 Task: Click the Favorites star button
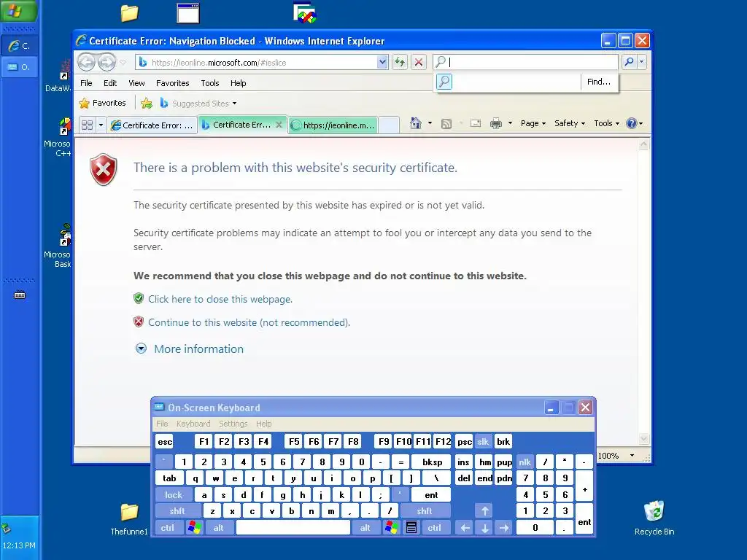(x=102, y=103)
